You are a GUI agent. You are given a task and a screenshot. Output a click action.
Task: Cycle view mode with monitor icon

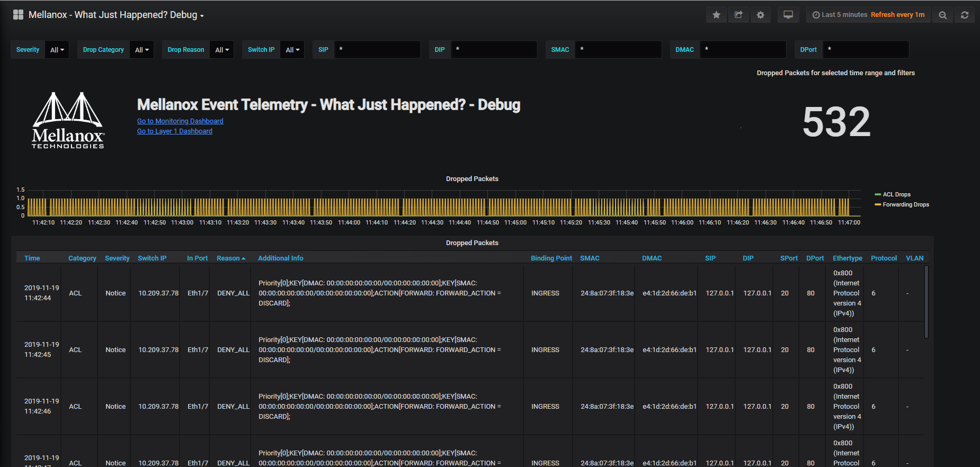pyautogui.click(x=788, y=15)
